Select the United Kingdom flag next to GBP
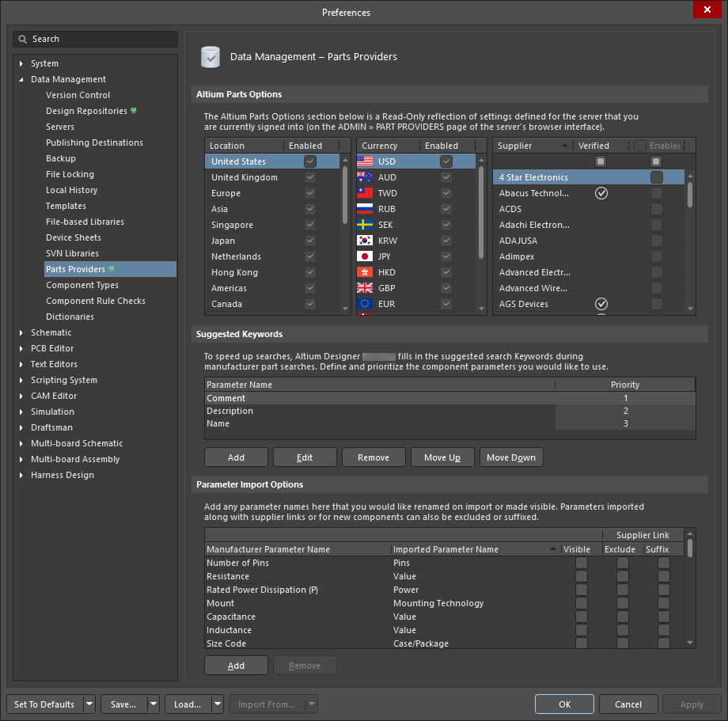The width and height of the screenshot is (728, 721). (364, 288)
